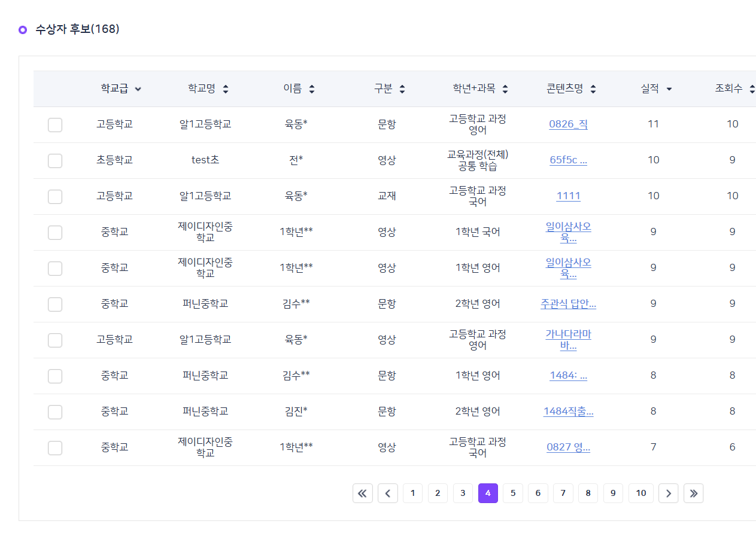Open the 1484직출... content link
The image size is (756, 533).
(568, 412)
